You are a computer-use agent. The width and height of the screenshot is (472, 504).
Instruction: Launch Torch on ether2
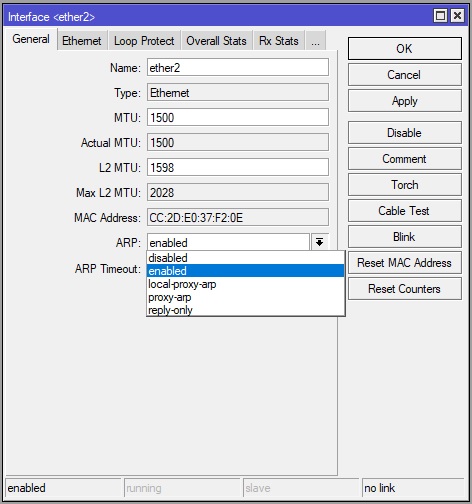[405, 185]
